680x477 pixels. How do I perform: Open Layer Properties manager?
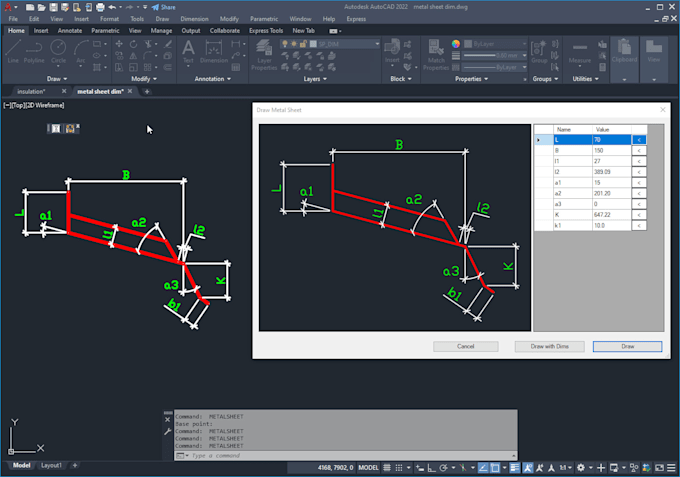click(x=264, y=55)
